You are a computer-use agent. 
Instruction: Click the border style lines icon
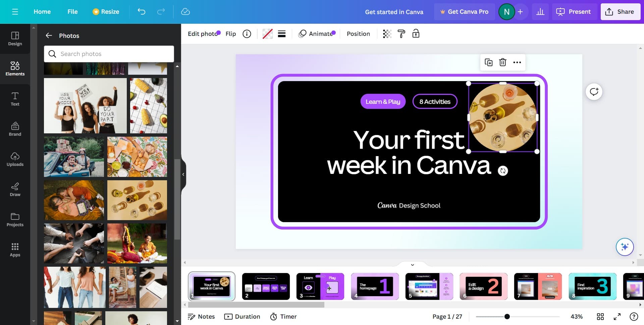282,34
